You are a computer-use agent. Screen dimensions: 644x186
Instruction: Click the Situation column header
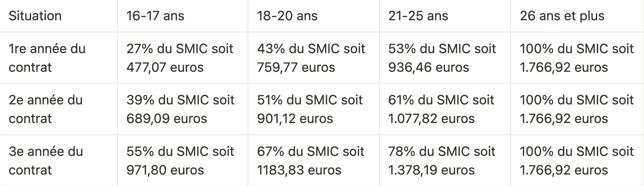click(35, 16)
